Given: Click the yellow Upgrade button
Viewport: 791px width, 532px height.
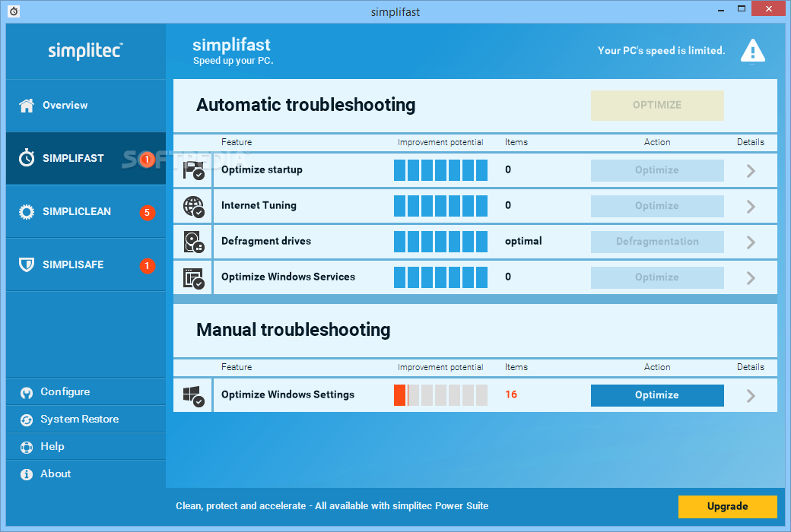Looking at the screenshot, I should pyautogui.click(x=727, y=507).
